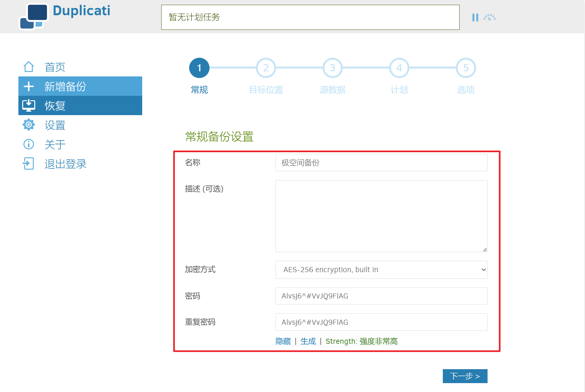Open the AES-256 encryption method dropdown

click(x=381, y=270)
